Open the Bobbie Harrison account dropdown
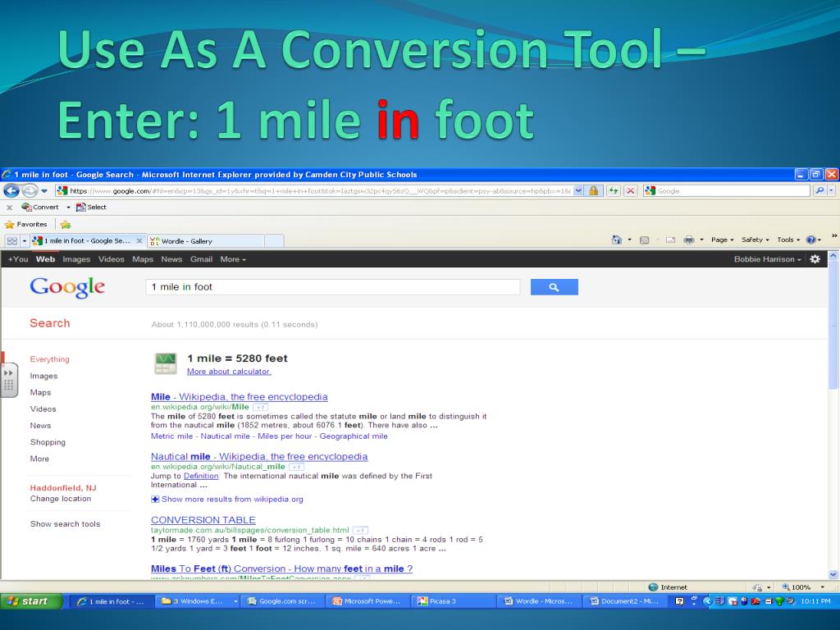 (767, 259)
